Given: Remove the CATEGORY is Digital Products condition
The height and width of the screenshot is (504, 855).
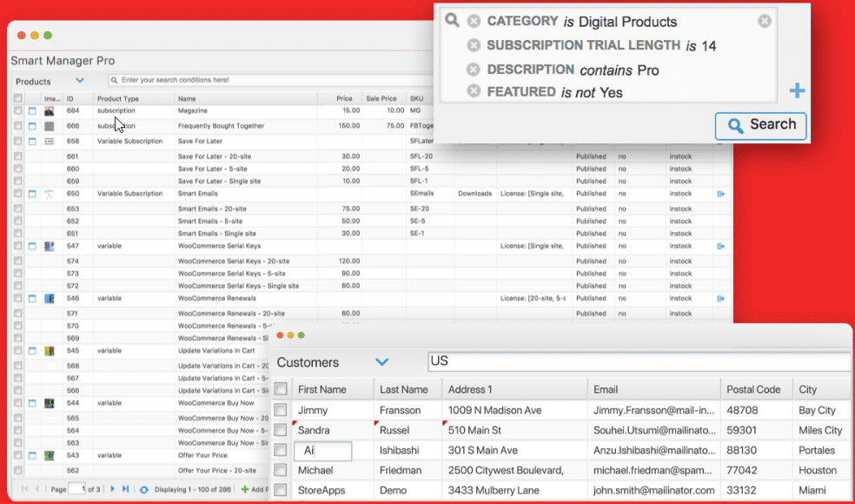Looking at the screenshot, I should (x=474, y=21).
